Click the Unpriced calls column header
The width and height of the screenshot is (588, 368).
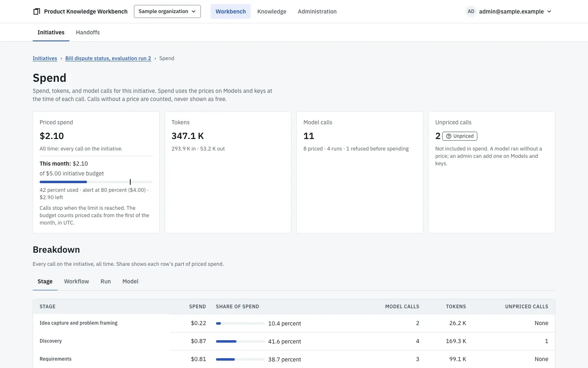tap(527, 307)
